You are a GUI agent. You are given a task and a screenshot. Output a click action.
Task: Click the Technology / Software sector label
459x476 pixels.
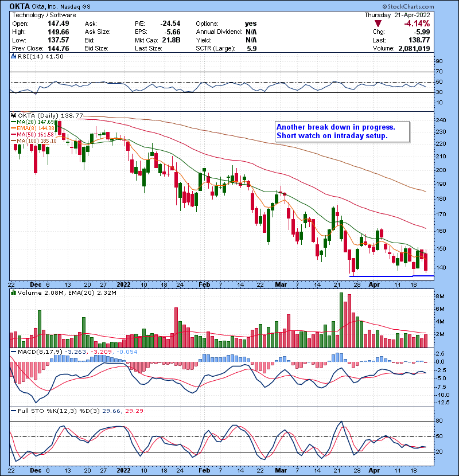click(44, 15)
